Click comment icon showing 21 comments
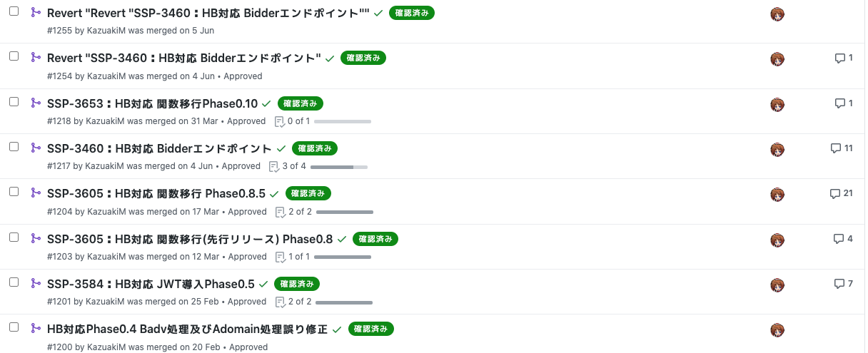The height and width of the screenshot is (353, 868). pyautogui.click(x=834, y=194)
